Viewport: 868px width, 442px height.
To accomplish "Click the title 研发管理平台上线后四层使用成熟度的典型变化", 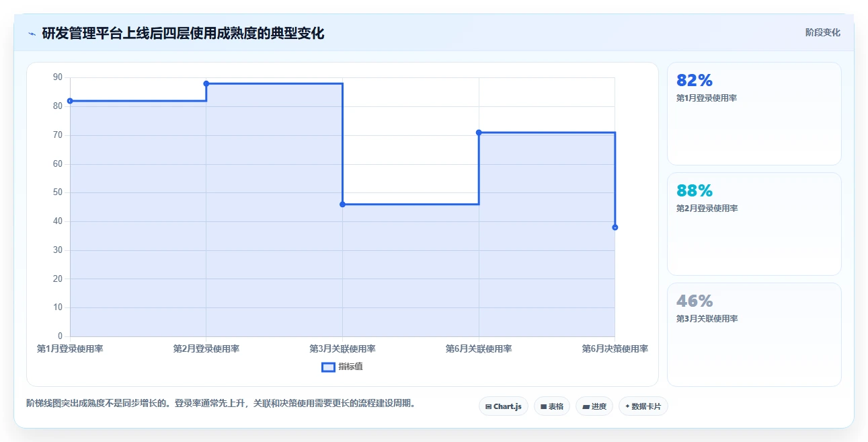I will 183,33.
